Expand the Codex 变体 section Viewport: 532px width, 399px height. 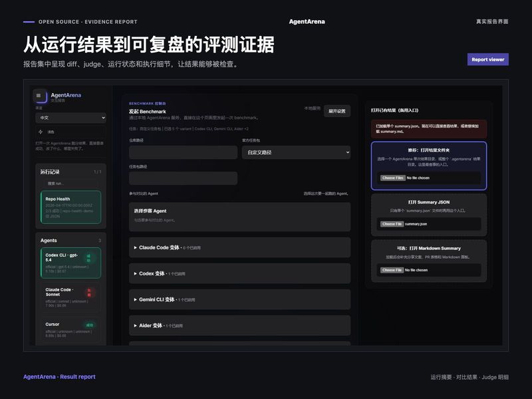[x=239, y=273]
